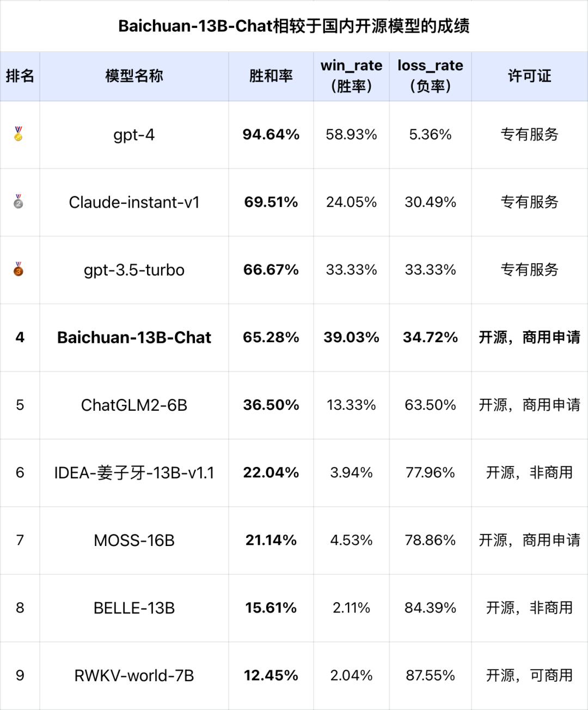Viewport: 588px width, 710px height.
Task: Click the table title mentioning Baichuan-13B-Chat
Action: point(294,26)
